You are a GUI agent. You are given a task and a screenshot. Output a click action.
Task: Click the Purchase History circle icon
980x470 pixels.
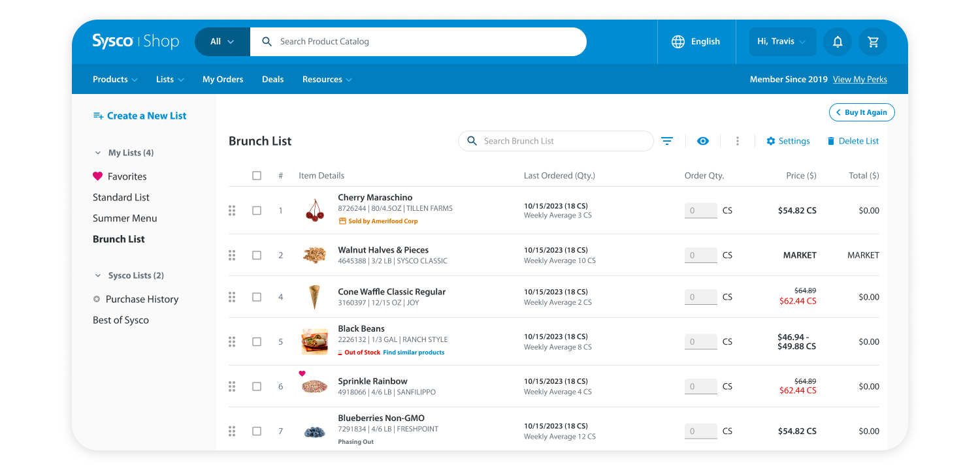(x=97, y=299)
